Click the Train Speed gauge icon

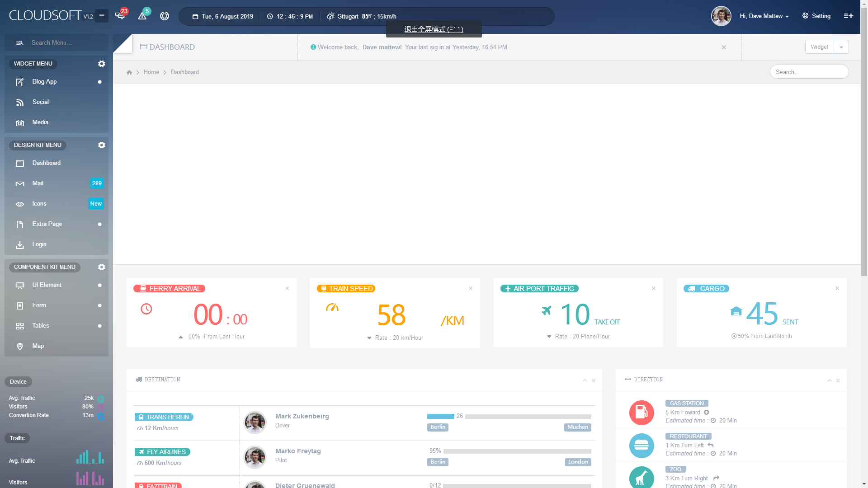click(332, 307)
